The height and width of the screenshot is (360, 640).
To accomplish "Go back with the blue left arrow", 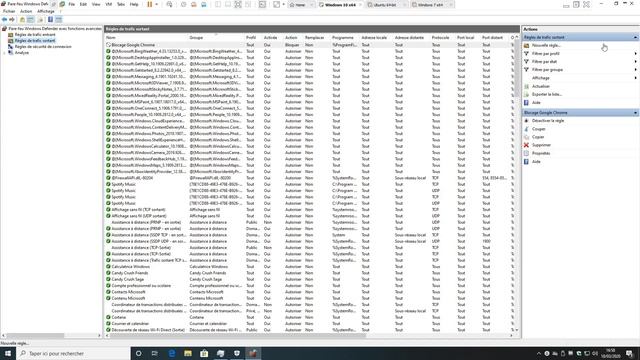I will coord(4,20).
